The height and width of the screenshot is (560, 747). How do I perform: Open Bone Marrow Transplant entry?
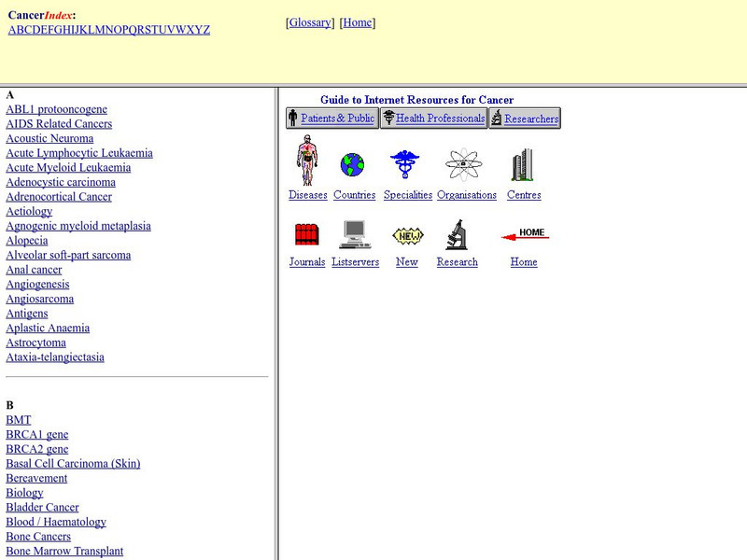[x=64, y=552]
